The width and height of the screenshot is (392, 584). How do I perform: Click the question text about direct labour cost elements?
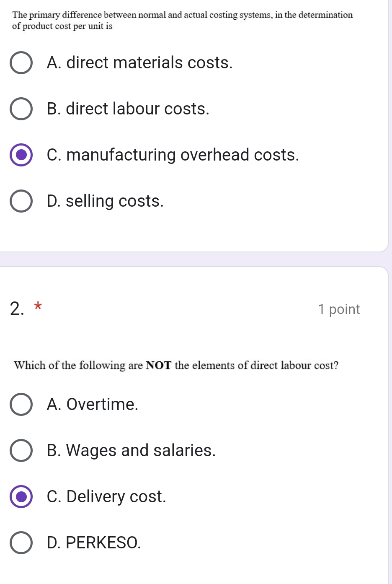tap(176, 366)
